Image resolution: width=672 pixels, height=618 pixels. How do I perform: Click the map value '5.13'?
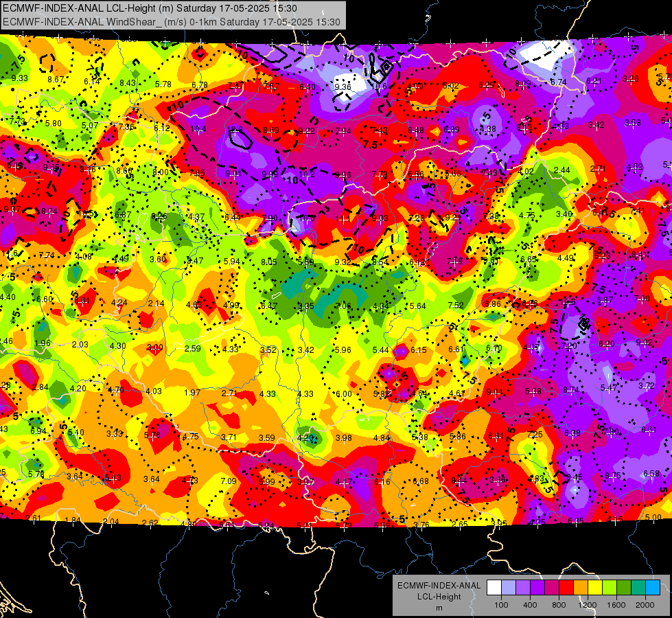113,478
